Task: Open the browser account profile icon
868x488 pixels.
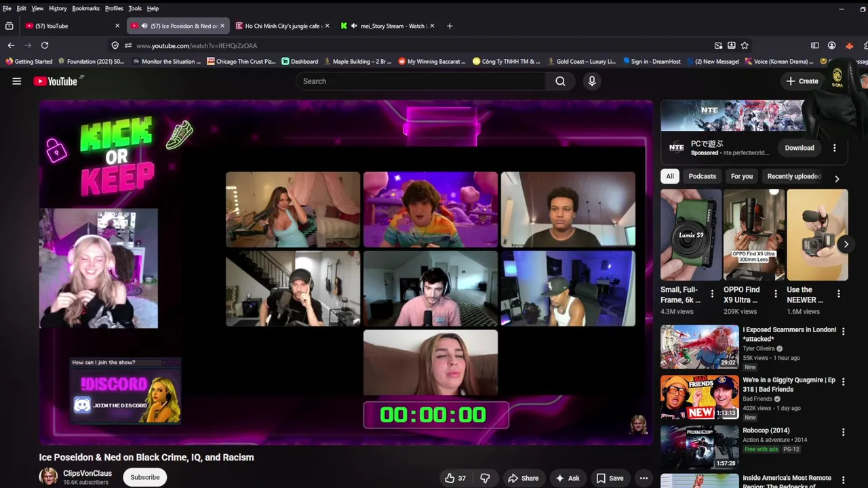Action: point(831,45)
